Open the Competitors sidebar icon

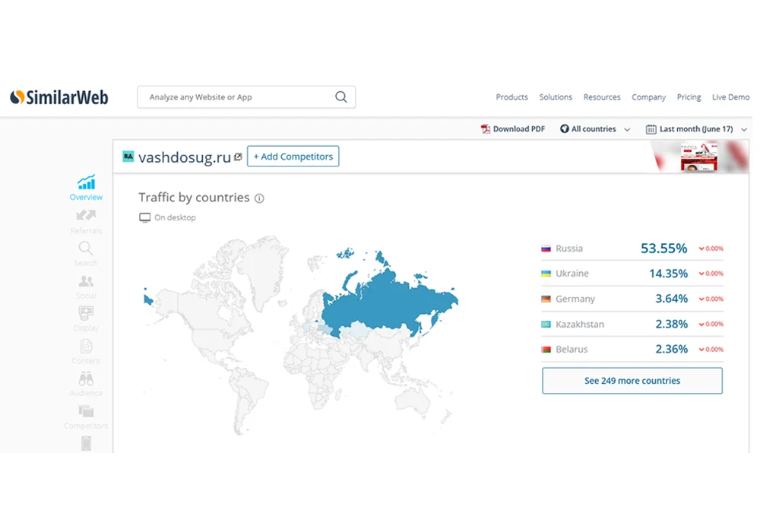coord(86,411)
